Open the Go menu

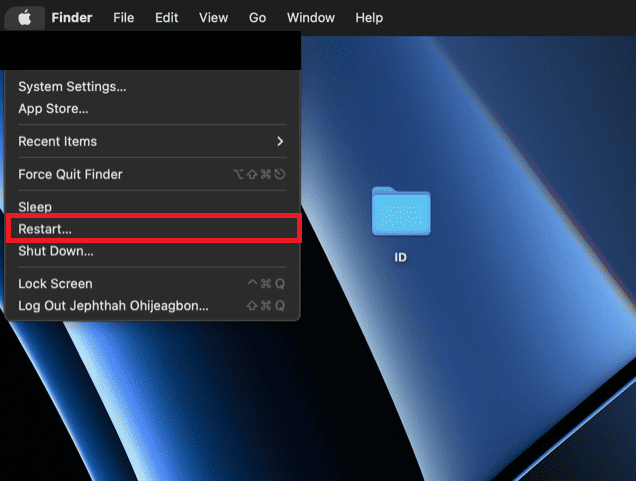coord(257,18)
